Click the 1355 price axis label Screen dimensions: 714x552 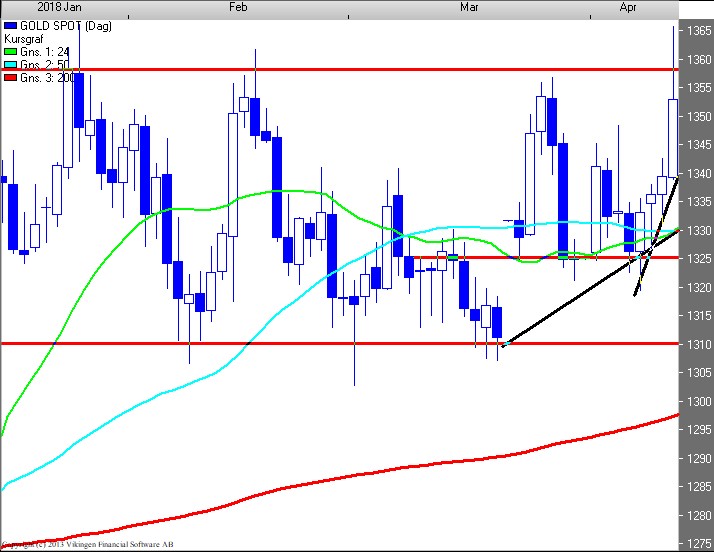pyautogui.click(x=698, y=88)
